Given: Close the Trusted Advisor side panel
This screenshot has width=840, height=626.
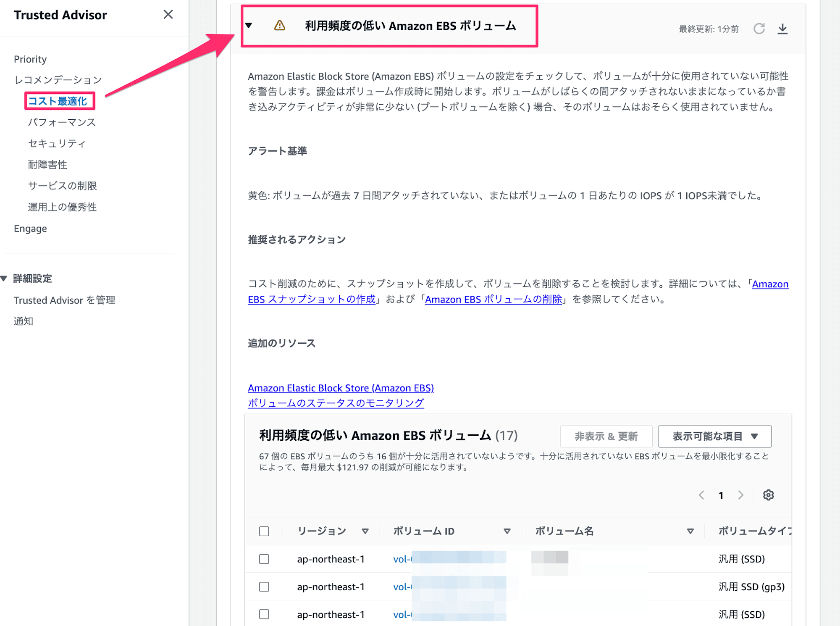Looking at the screenshot, I should click(168, 15).
